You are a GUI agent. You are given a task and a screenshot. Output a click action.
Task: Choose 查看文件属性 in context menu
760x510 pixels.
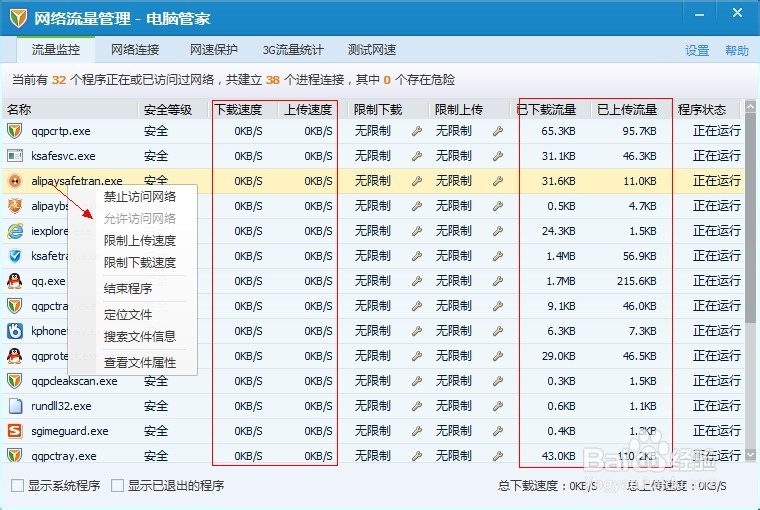140,363
